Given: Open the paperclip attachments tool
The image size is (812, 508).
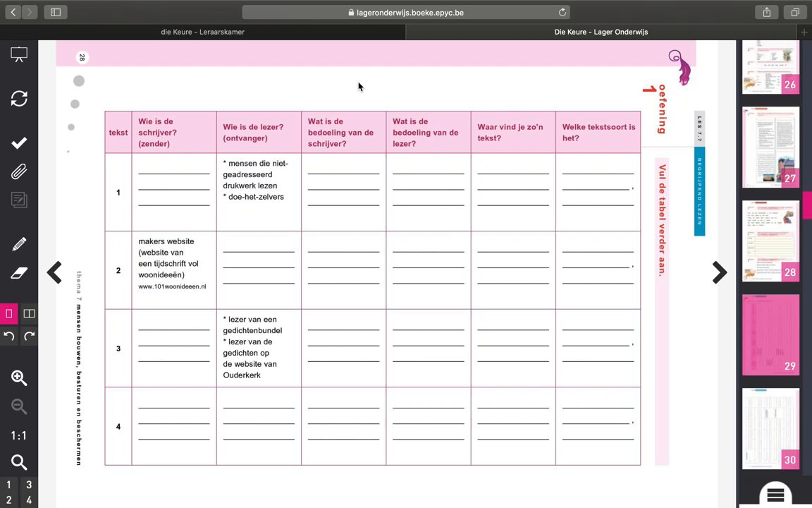Looking at the screenshot, I should 19,171.
